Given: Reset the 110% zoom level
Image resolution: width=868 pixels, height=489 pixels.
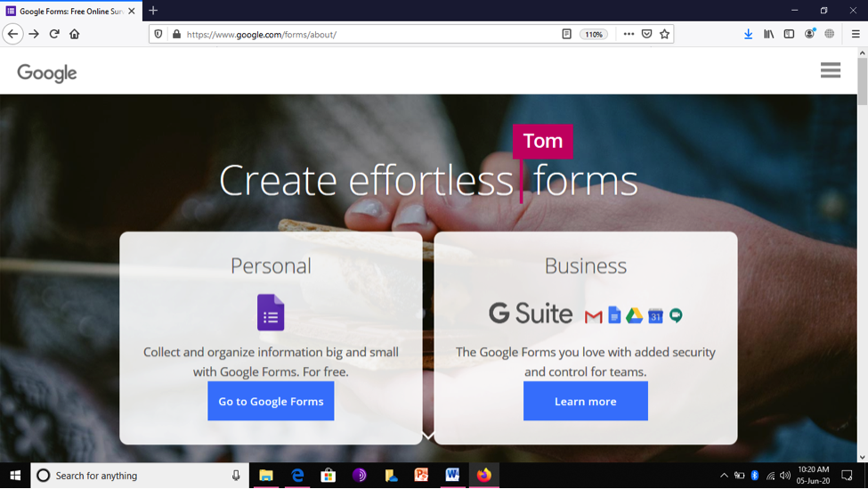Looking at the screenshot, I should 594,34.
